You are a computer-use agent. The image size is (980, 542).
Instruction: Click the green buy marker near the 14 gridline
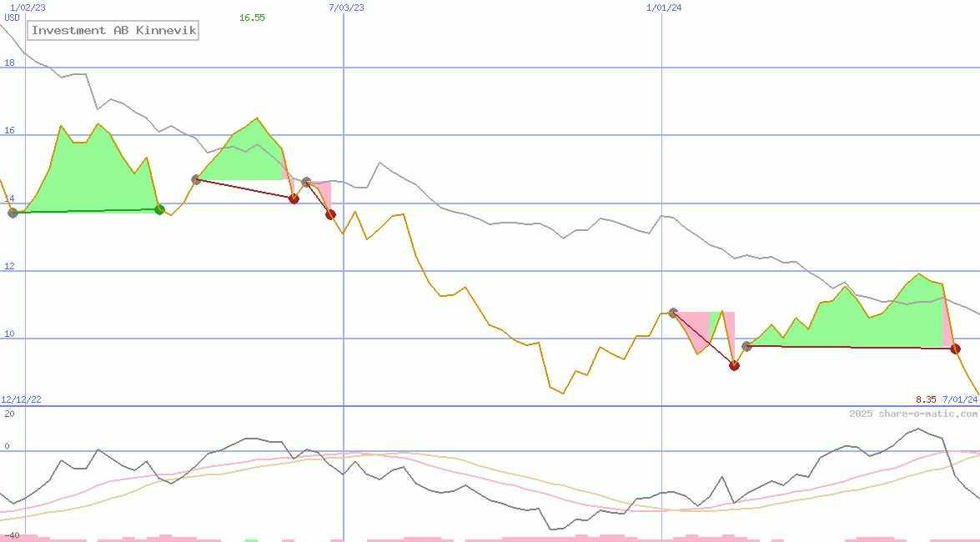[x=158, y=209]
